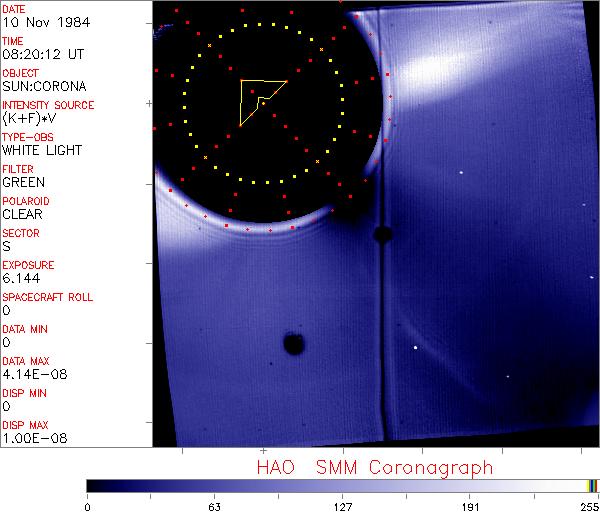Click the bright white star dot in the lower right

pos(416,348)
